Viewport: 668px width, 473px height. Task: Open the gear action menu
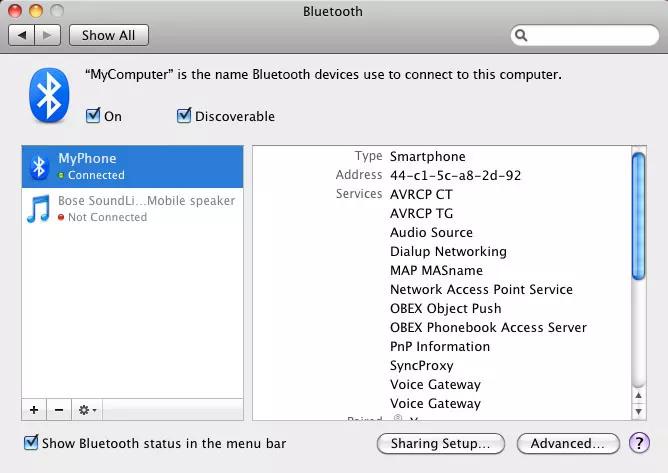pyautogui.click(x=87, y=410)
